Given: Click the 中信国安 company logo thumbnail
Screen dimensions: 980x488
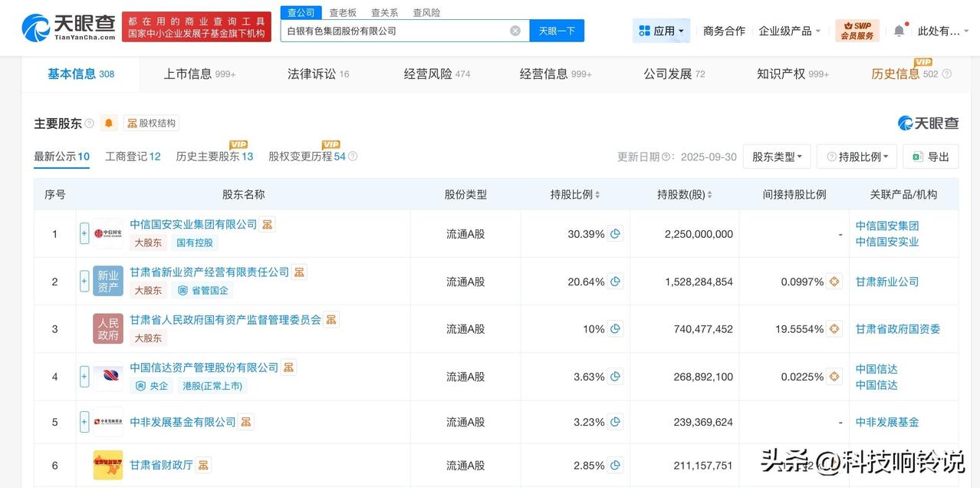Looking at the screenshot, I should (108, 233).
